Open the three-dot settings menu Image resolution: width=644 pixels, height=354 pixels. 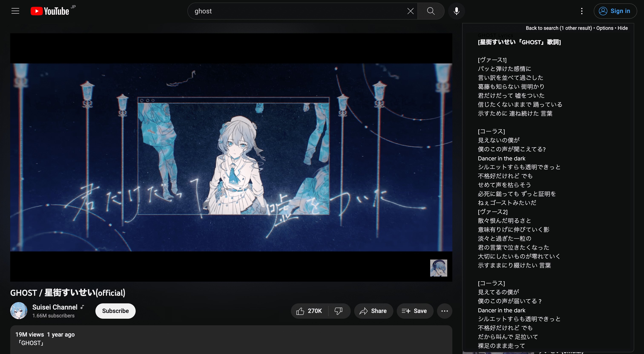(x=582, y=11)
